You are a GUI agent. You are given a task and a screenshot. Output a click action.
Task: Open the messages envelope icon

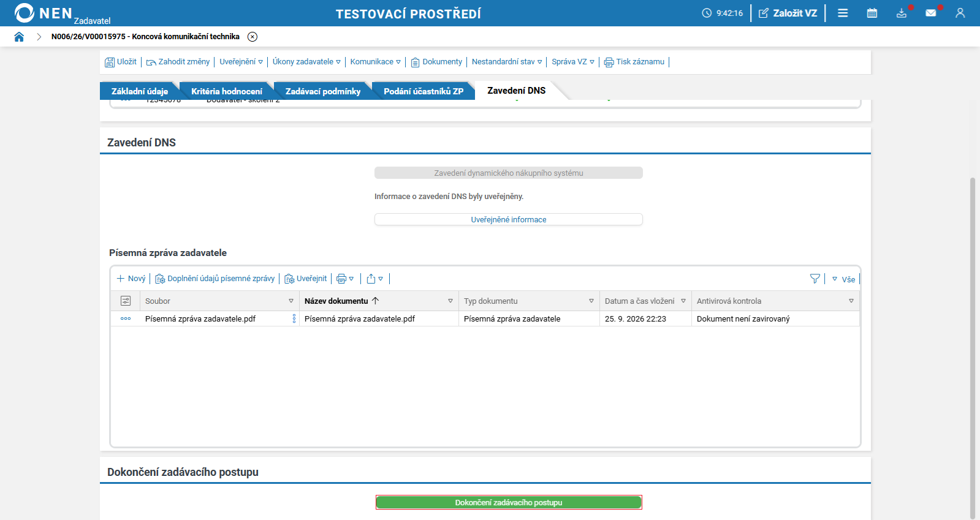coord(931,13)
